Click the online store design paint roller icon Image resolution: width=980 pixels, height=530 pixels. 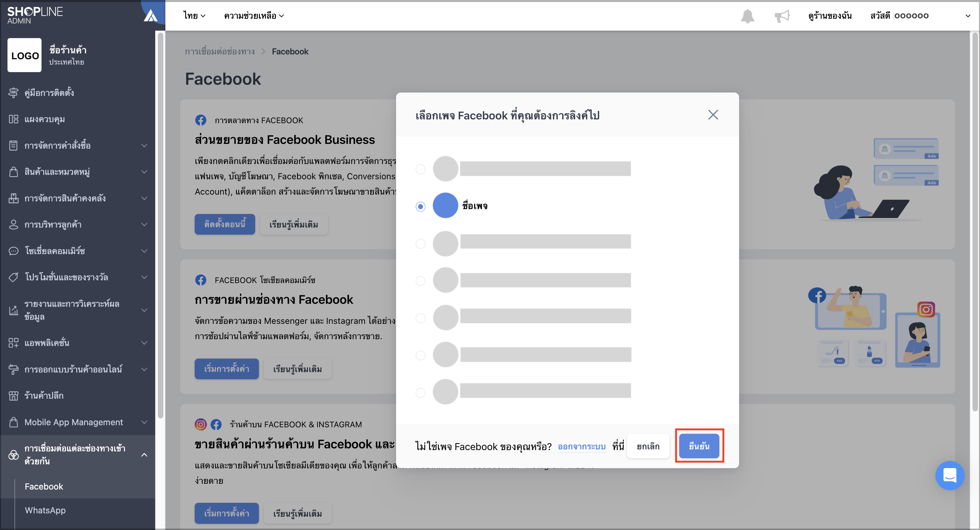(x=13, y=369)
